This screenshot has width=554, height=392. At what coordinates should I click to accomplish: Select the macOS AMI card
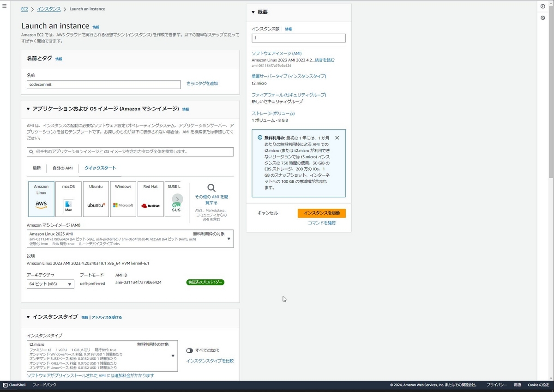(68, 199)
